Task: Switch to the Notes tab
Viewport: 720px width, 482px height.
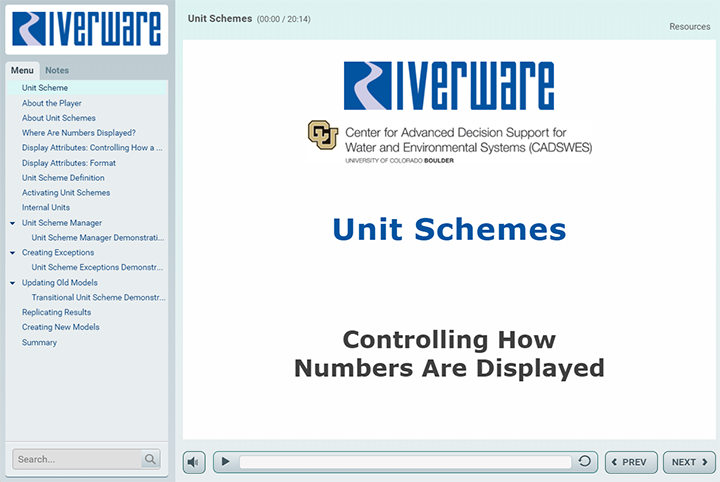Action: point(57,70)
